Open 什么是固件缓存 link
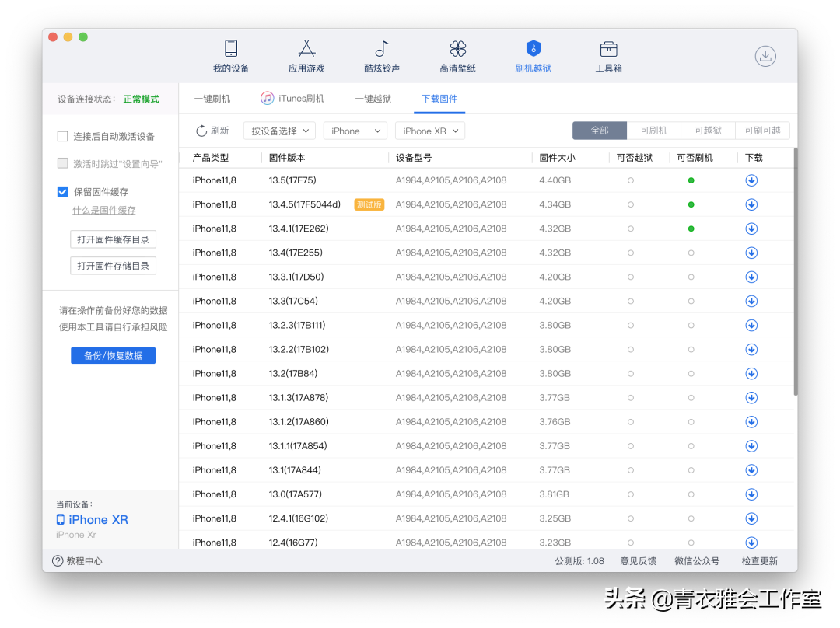 click(104, 210)
